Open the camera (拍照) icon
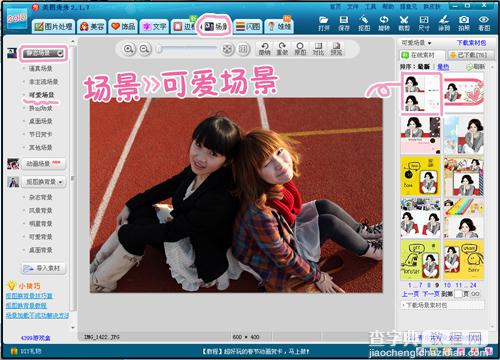500x360 pixels. tap(464, 23)
